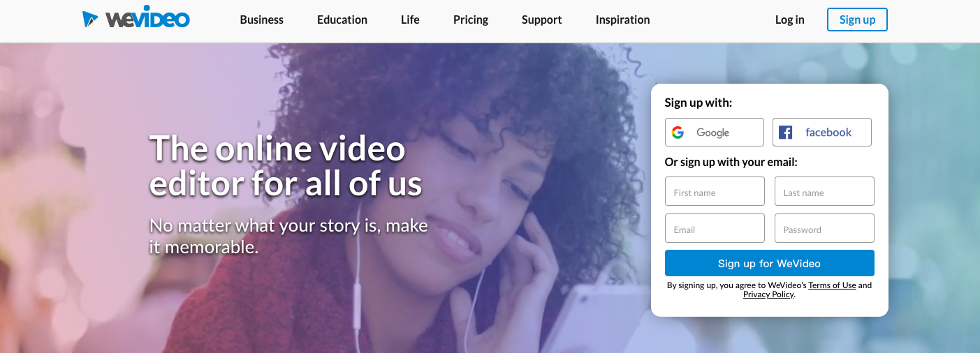Screen dimensions: 980x353
Task: Open the Inspiration menu
Action: [623, 20]
